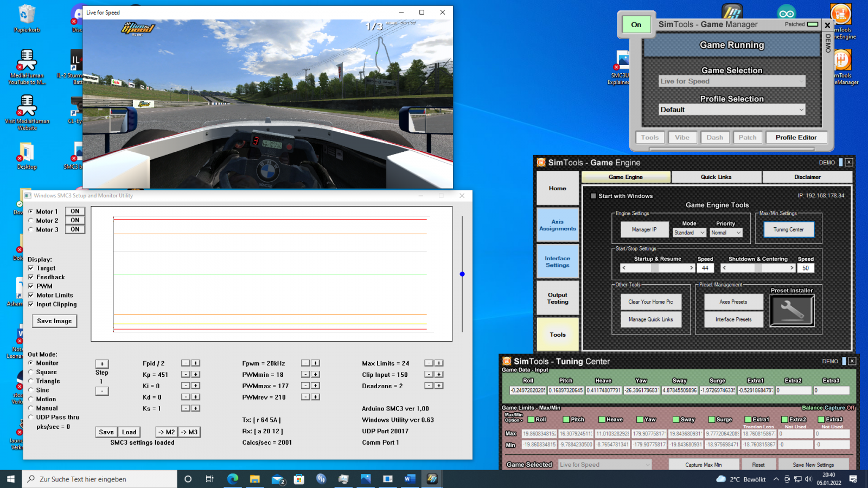Screen dimensions: 868x488
Task: Open Disclaimer tab
Action: click(807, 177)
